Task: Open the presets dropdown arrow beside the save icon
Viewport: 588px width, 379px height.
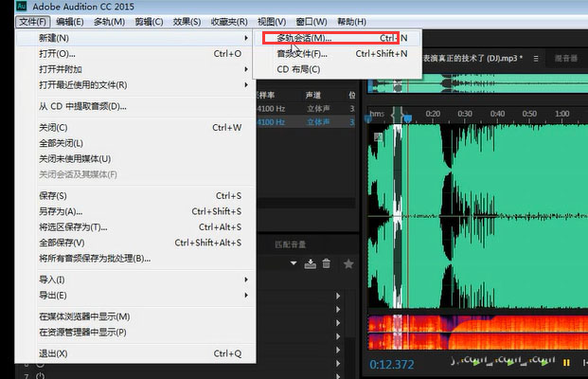Action: pos(294,263)
